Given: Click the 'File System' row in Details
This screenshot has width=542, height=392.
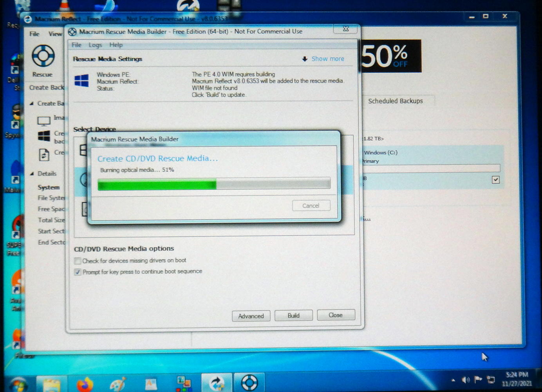Looking at the screenshot, I should tap(51, 198).
